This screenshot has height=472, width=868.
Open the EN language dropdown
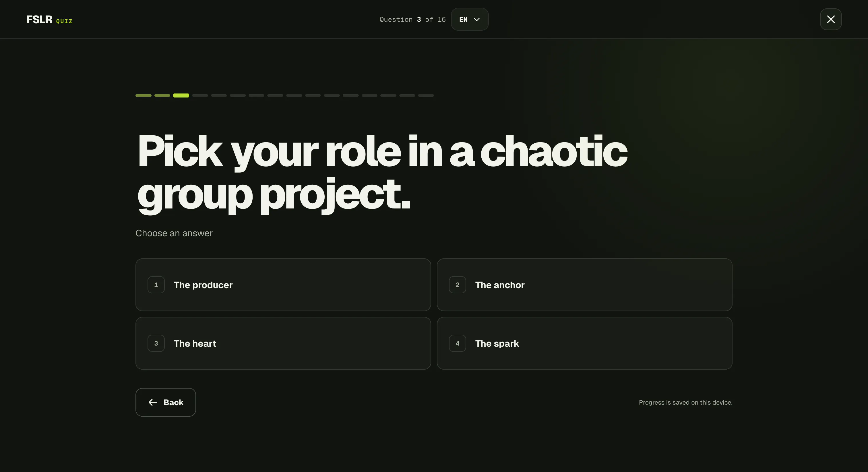point(470,19)
